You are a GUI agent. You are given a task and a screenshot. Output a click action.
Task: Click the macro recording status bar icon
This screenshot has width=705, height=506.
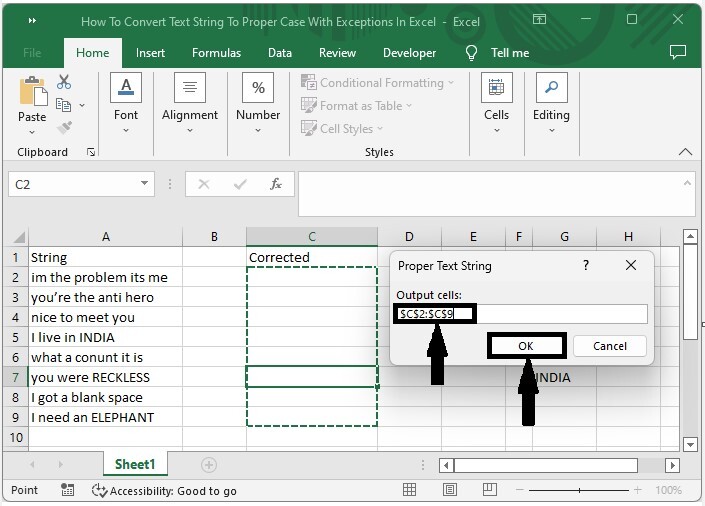pyautogui.click(x=67, y=491)
